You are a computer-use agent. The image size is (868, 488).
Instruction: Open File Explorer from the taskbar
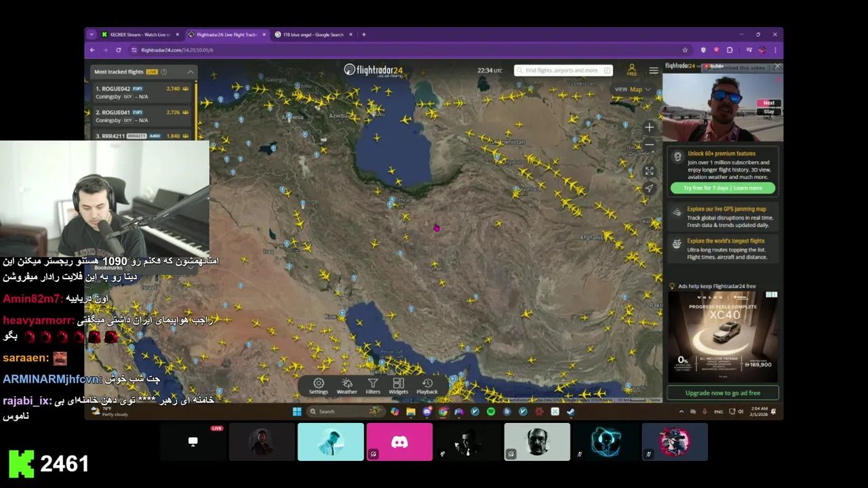coord(411,411)
